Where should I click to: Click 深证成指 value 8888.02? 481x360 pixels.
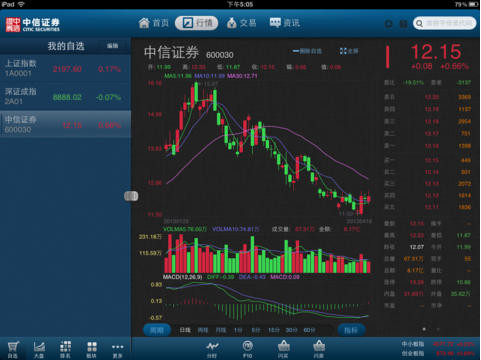coord(67,97)
